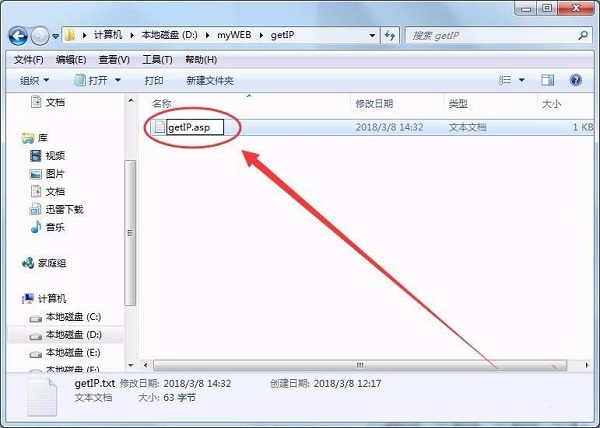Open the 查看(V) menu
Image resolution: width=600 pixels, height=428 pixels.
[x=114, y=60]
